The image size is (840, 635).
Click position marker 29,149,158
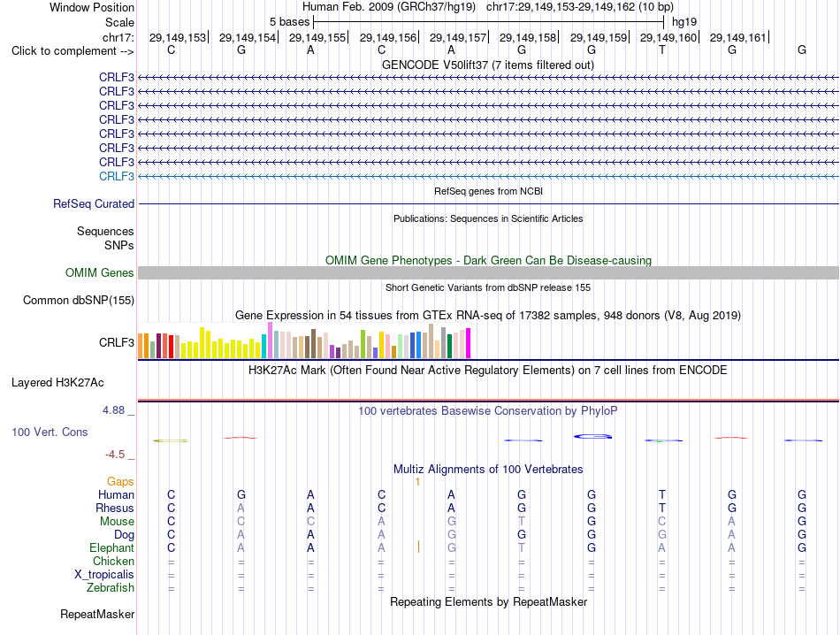[528, 37]
